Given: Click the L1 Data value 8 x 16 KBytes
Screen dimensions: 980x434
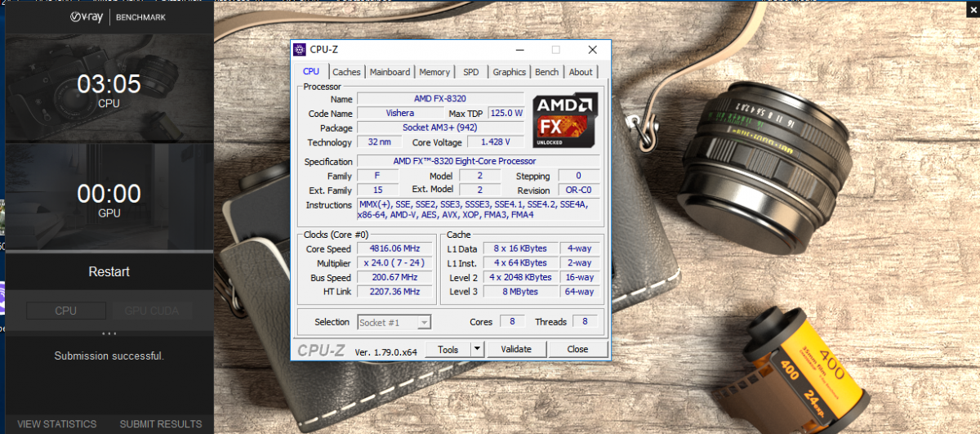Looking at the screenshot, I should [x=520, y=248].
